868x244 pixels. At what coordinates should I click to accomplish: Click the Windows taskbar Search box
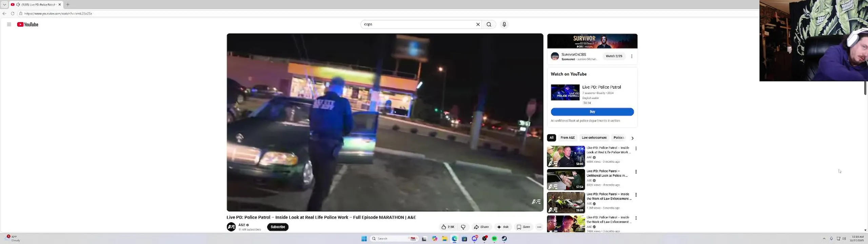pyautogui.click(x=394, y=239)
